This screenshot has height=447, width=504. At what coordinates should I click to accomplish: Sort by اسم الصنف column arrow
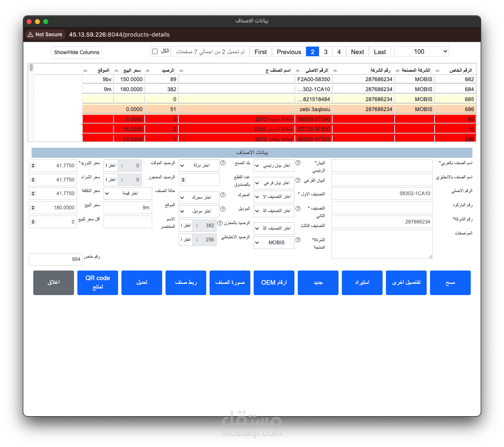(181, 70)
